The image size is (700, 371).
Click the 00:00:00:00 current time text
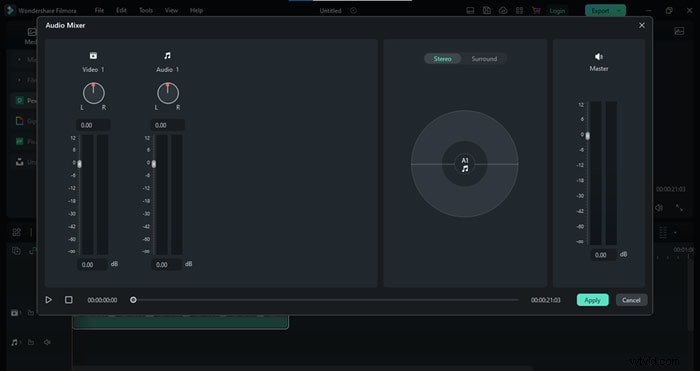[102, 300]
